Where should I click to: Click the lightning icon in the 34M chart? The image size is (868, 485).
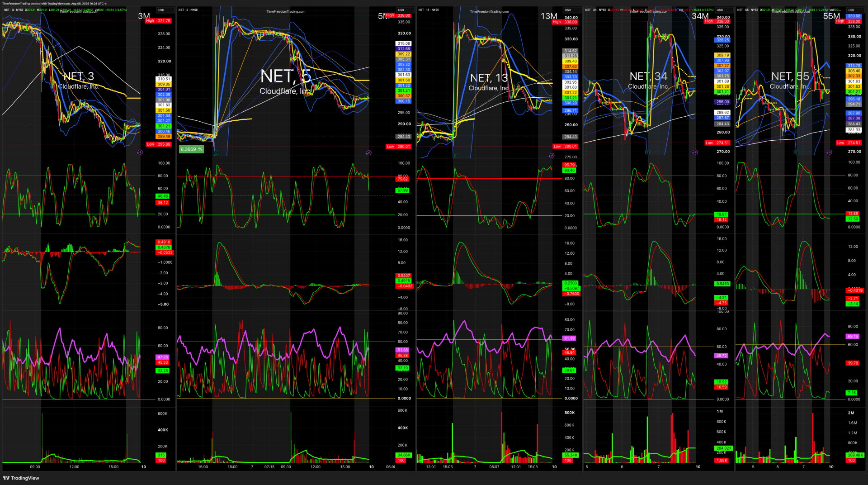coord(695,152)
